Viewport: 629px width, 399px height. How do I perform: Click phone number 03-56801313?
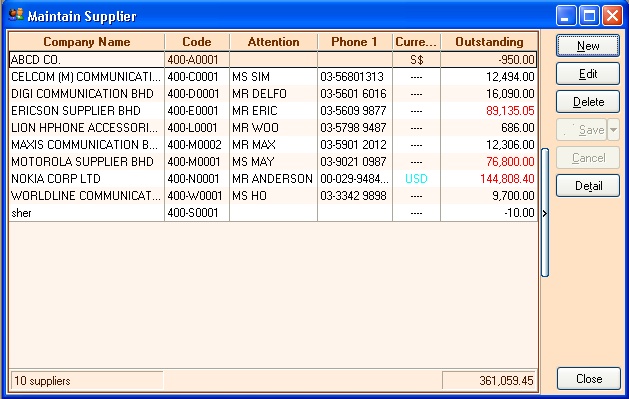pyautogui.click(x=355, y=77)
